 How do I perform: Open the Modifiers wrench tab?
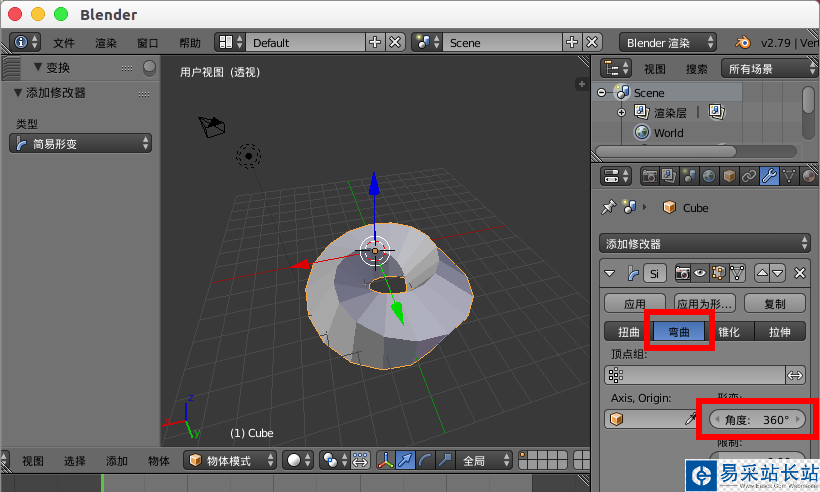(x=769, y=176)
